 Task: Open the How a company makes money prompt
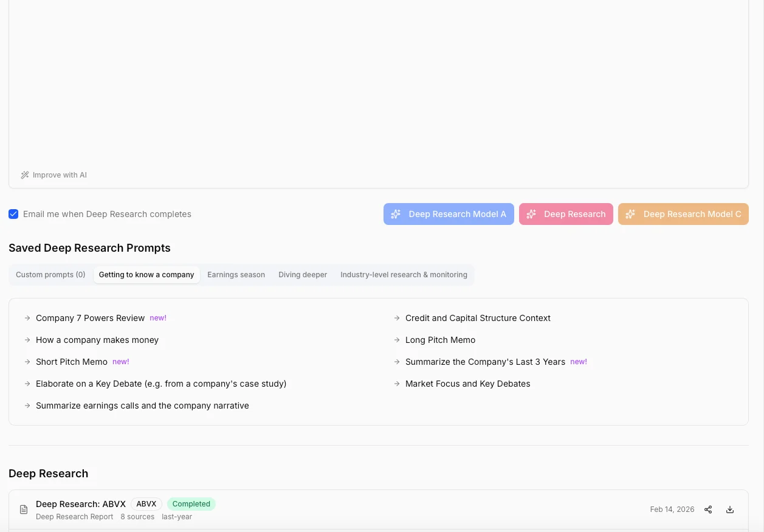pos(97,340)
